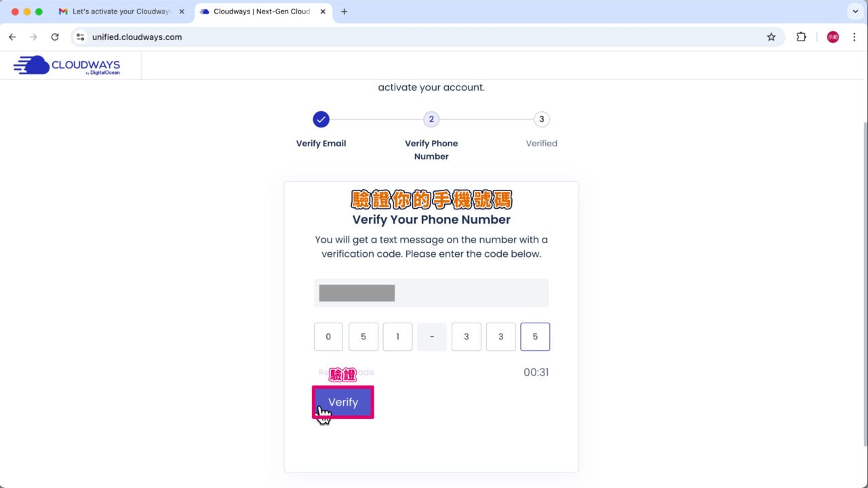Screen dimensions: 868x488
Task: Select the Verified step circle
Action: [541, 119]
